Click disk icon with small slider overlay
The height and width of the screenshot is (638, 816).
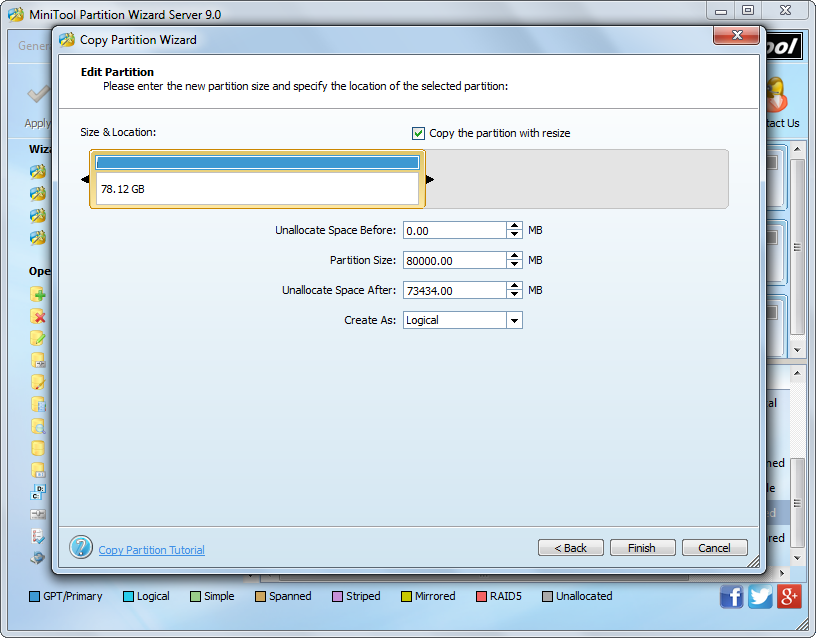coord(38,360)
